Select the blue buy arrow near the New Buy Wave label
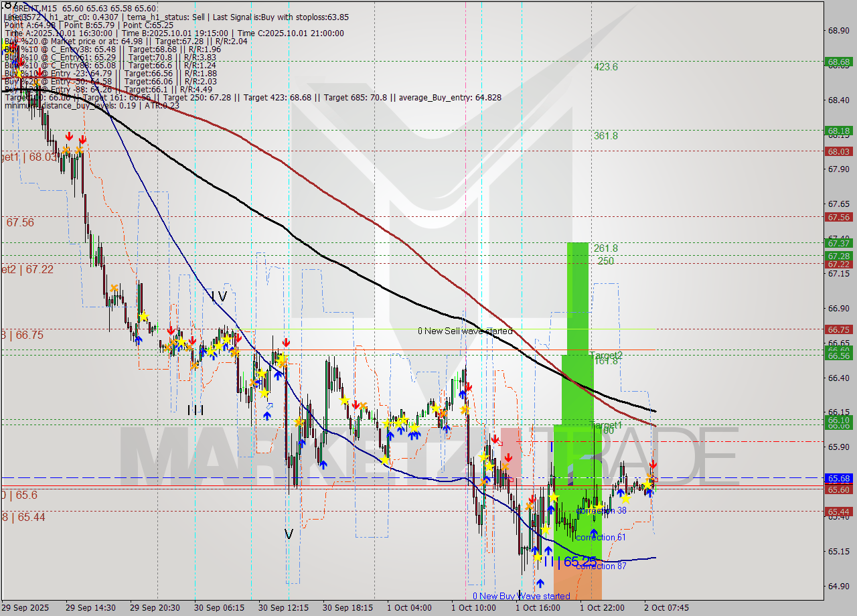Viewport: 857px width, 616px height. click(x=540, y=583)
